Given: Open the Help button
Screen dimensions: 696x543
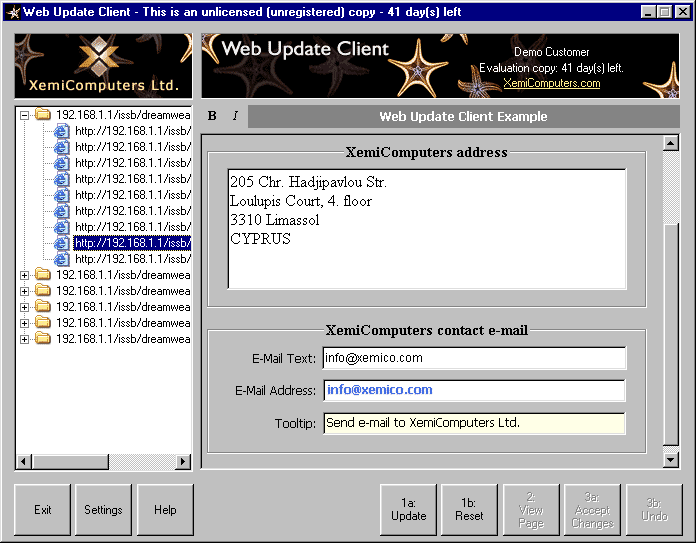Looking at the screenshot, I should [x=165, y=510].
